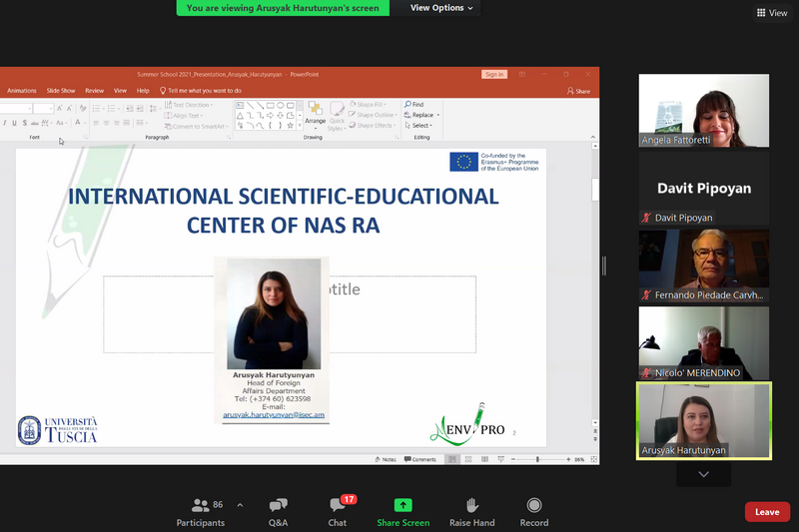Open the Quick Styles gallery

[337, 116]
